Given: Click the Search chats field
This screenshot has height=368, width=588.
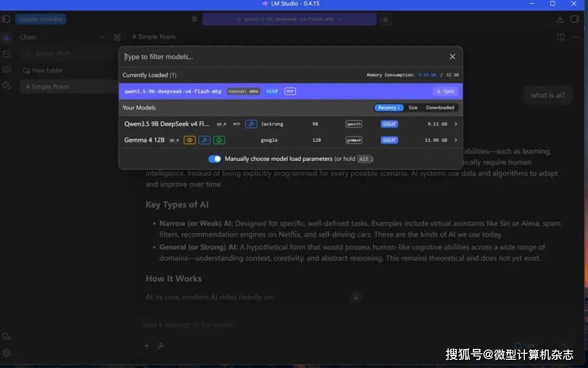Looking at the screenshot, I should pos(69,53).
